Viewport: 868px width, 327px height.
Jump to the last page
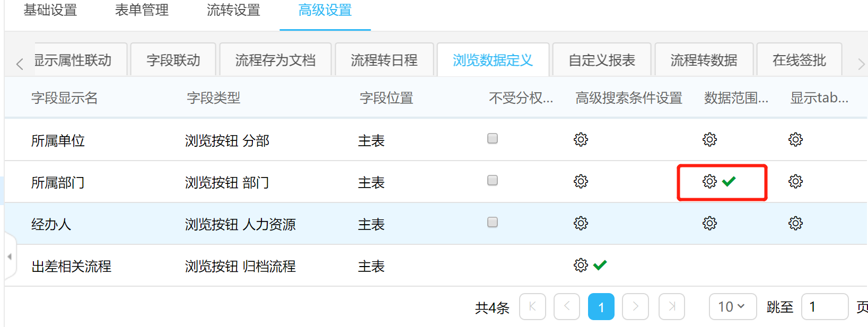(671, 306)
